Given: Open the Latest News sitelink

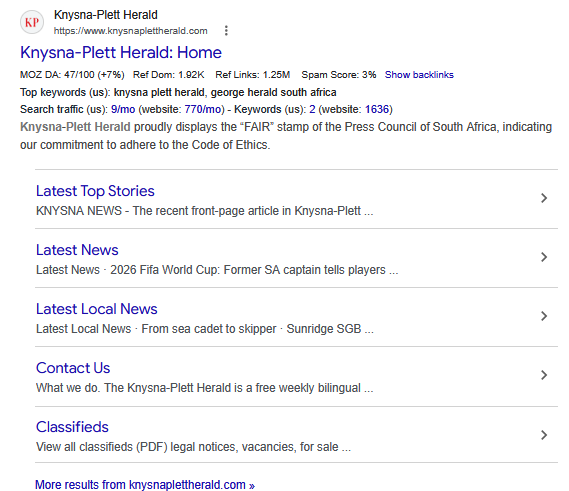Looking at the screenshot, I should [77, 250].
